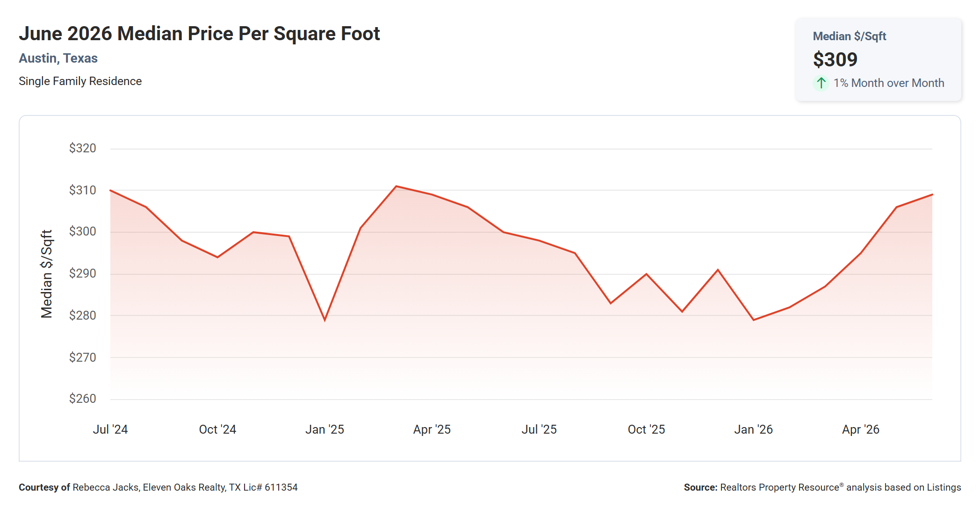Click the March '25 peak on the line
Image resolution: width=980 pixels, height=514 pixels.
click(x=396, y=186)
